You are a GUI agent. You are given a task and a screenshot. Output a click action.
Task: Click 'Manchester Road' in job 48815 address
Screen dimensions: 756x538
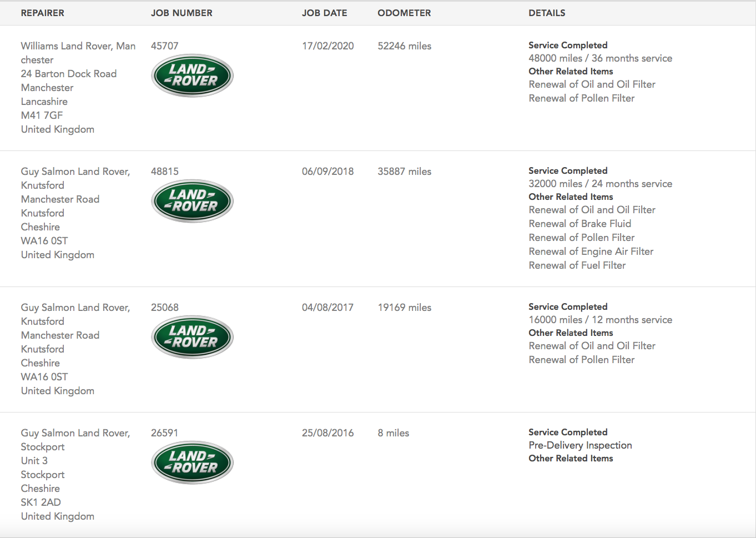(x=61, y=199)
